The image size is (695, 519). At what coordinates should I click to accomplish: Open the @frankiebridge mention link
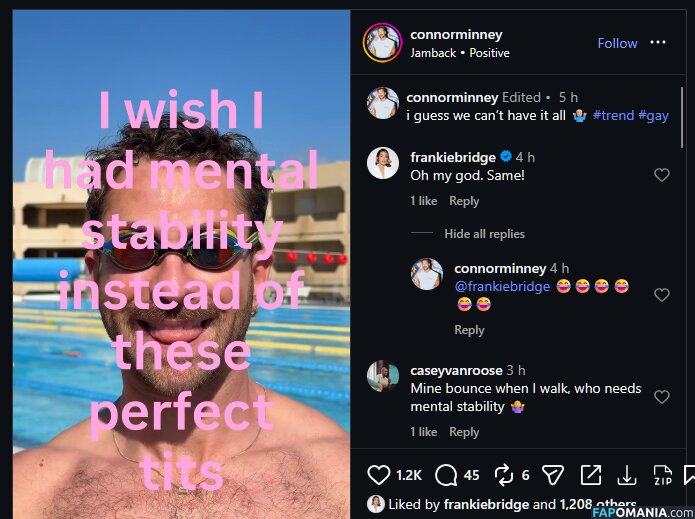coord(502,286)
